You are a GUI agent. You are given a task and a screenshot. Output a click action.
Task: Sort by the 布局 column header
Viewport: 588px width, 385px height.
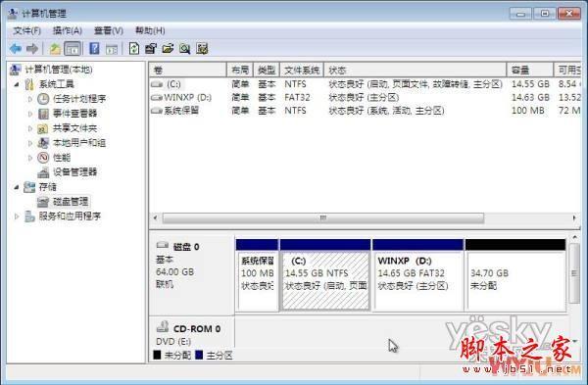[240, 71]
